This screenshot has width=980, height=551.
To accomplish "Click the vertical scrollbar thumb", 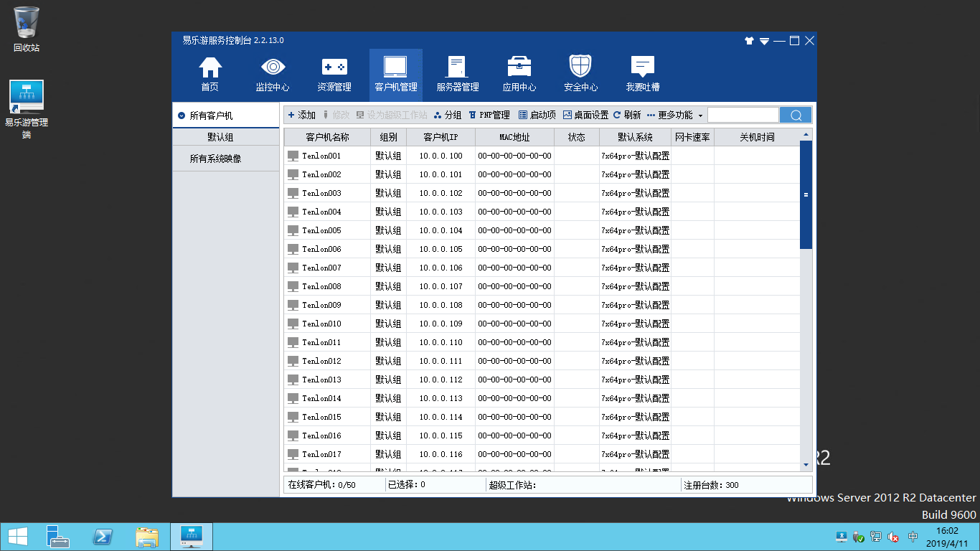I will point(806,194).
